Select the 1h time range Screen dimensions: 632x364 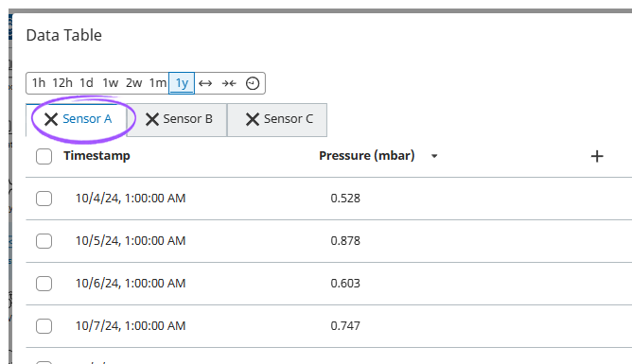pyautogui.click(x=39, y=83)
